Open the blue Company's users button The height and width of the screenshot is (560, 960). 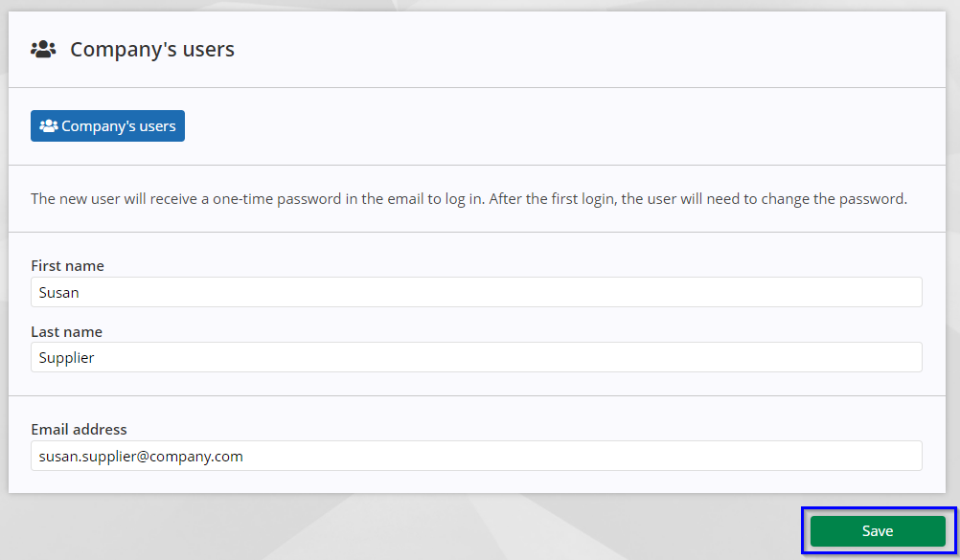click(107, 126)
